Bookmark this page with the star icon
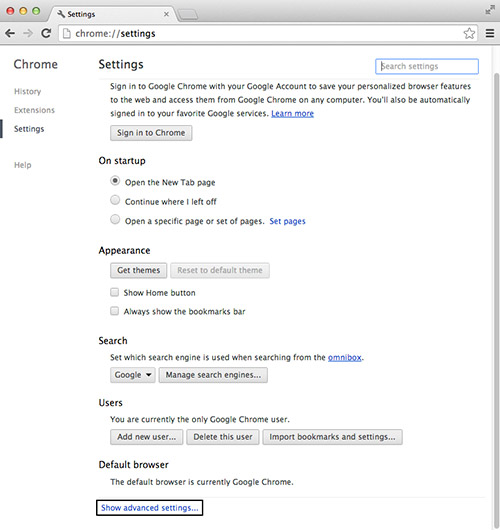The width and height of the screenshot is (500, 530). (x=469, y=33)
